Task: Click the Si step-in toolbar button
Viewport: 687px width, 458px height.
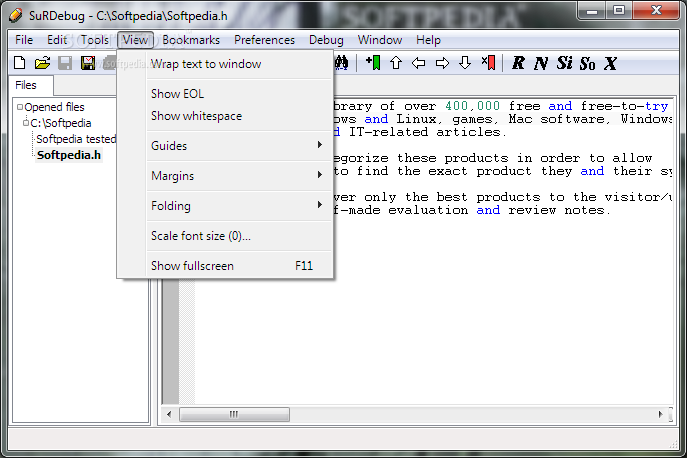Action: coord(564,63)
